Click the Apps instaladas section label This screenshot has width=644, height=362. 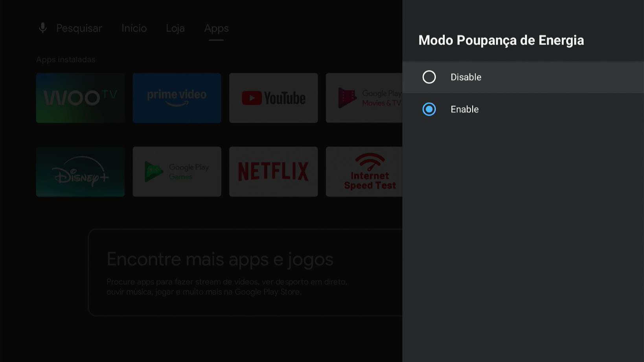pyautogui.click(x=66, y=59)
